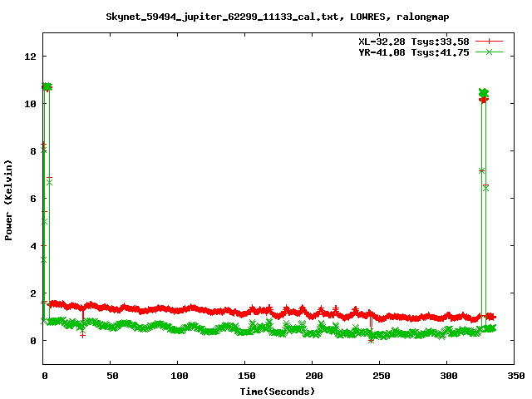Click the 'Power (Kelvin)' y-axis label

coord(8,200)
